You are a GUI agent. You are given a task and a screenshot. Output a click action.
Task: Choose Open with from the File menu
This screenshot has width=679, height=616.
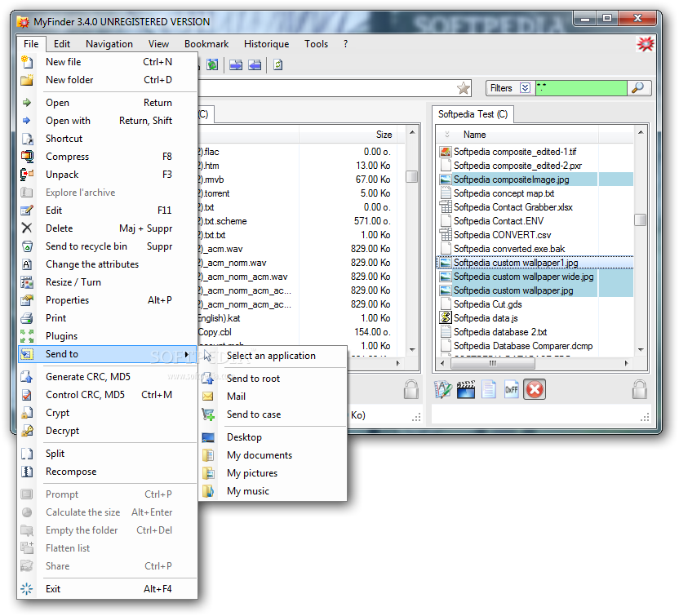[x=108, y=121]
